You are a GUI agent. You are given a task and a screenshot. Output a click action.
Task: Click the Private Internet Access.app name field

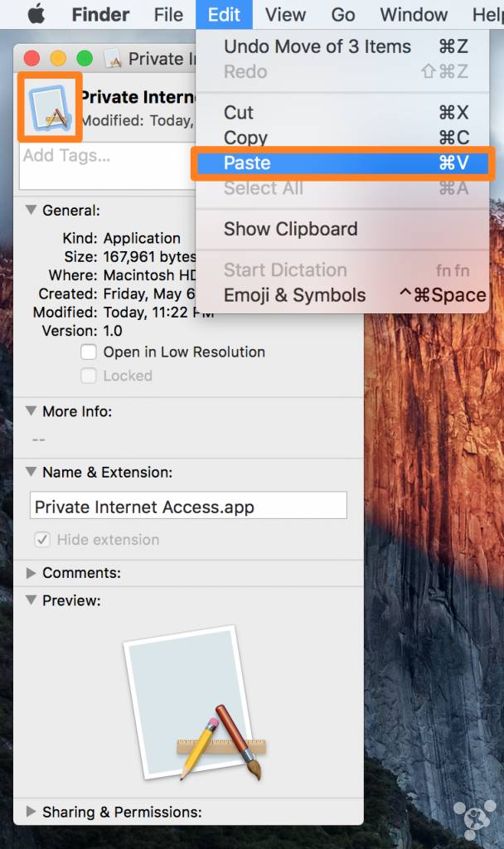188,506
